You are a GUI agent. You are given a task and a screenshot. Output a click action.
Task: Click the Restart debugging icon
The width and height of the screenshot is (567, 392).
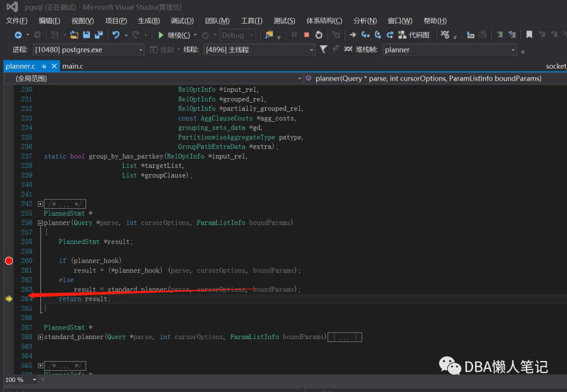click(x=319, y=35)
